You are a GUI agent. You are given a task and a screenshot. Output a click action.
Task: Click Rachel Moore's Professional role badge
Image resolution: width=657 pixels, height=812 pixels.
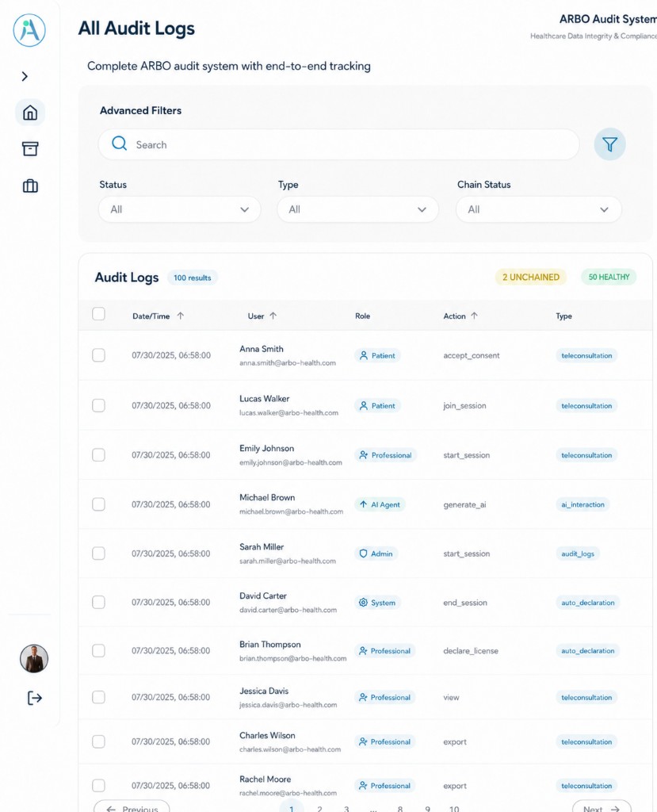[385, 786]
